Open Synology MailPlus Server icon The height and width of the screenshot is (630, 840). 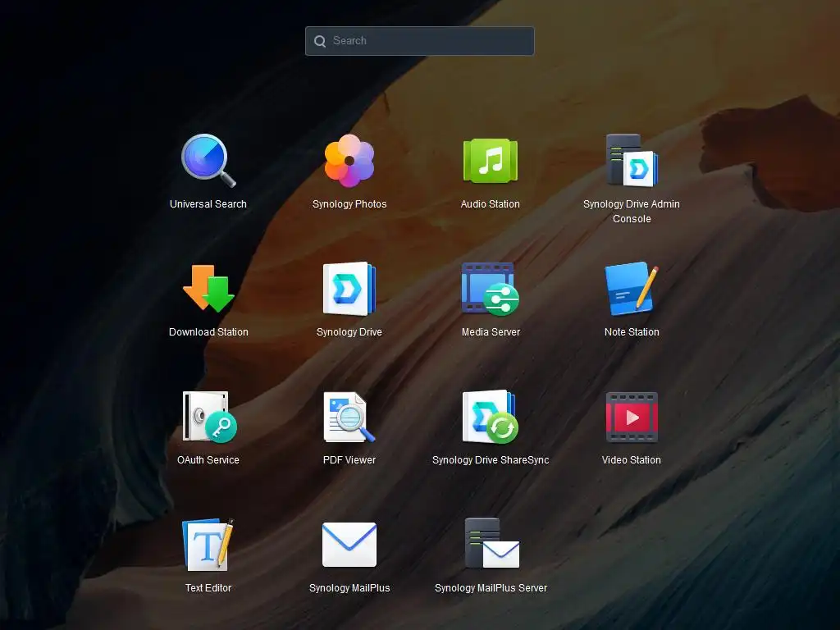pyautogui.click(x=492, y=543)
